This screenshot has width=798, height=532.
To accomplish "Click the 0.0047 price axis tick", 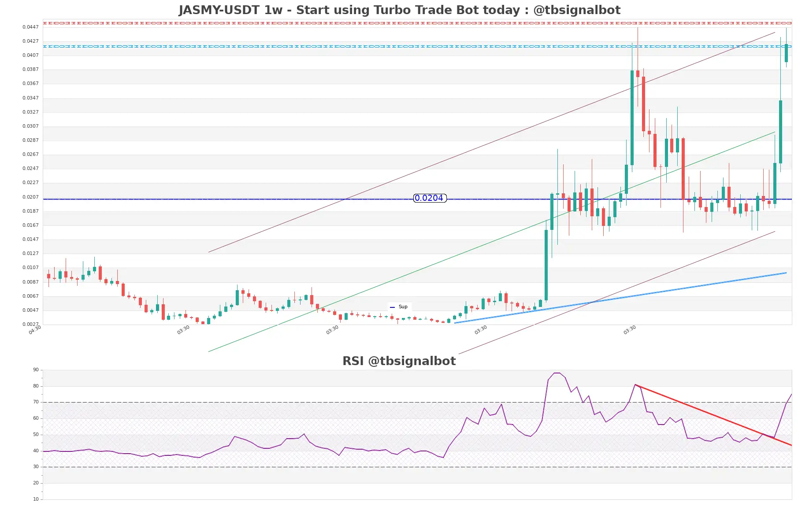I will tap(30, 310).
